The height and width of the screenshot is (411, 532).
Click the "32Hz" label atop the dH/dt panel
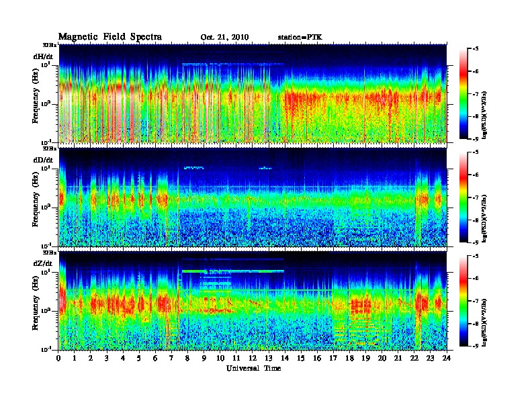[50, 45]
